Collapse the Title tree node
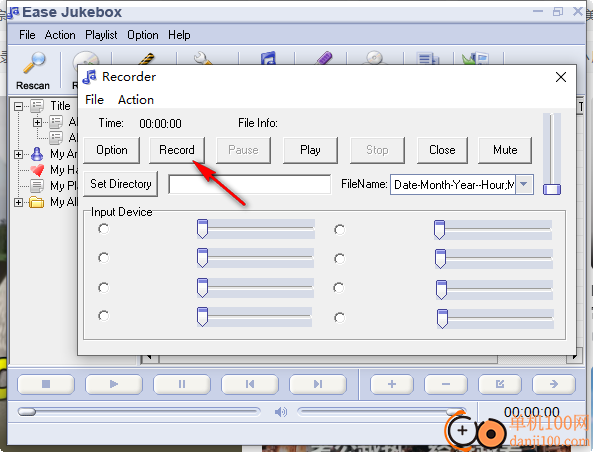Screen dimensions: 593x452 (x=18, y=106)
